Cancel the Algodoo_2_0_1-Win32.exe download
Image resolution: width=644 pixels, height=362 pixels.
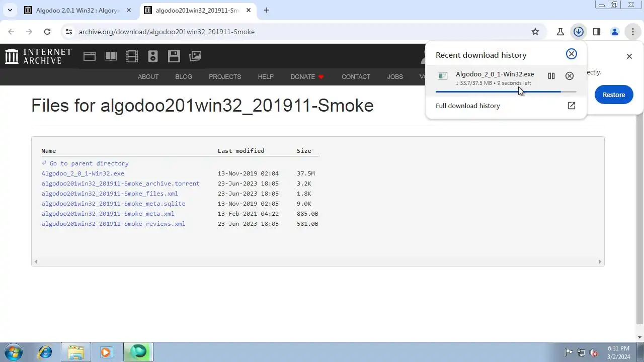[x=570, y=76]
